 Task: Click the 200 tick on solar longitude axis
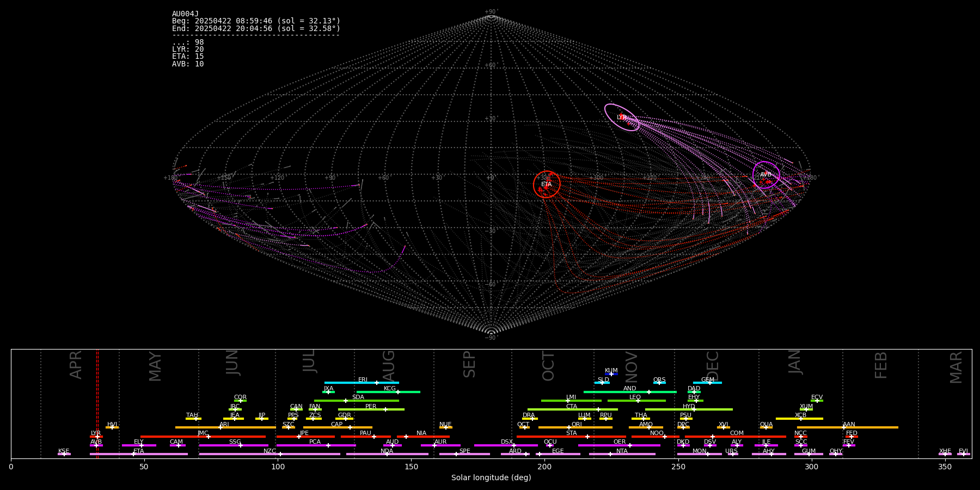tap(544, 467)
